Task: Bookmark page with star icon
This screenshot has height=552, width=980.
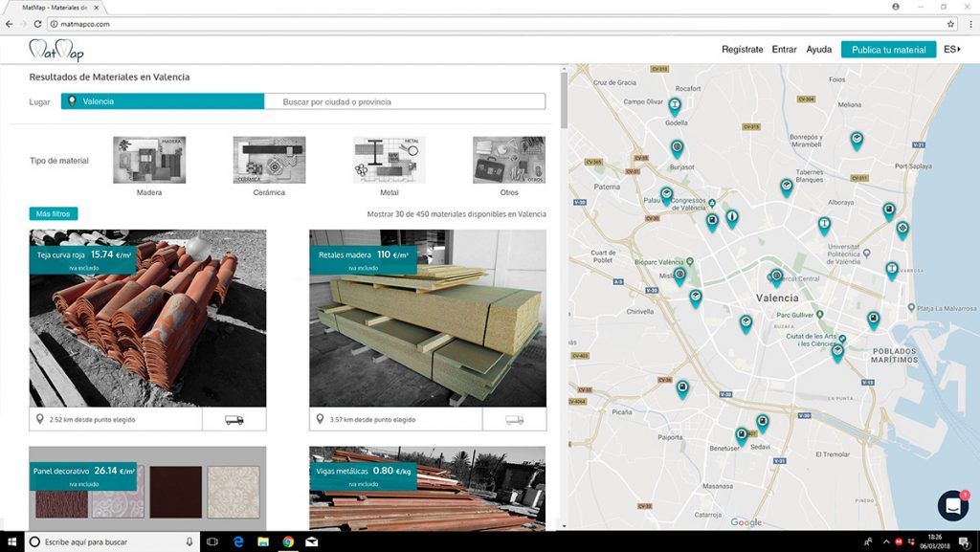Action: pos(950,24)
